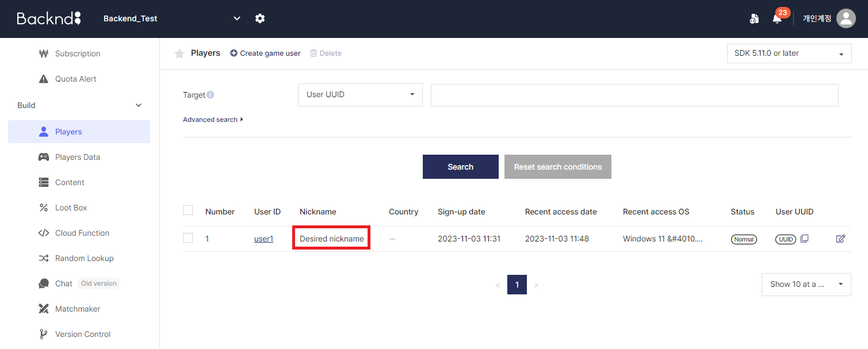Open the Show 10 at a time dropdown
This screenshot has height=349, width=868.
[806, 284]
